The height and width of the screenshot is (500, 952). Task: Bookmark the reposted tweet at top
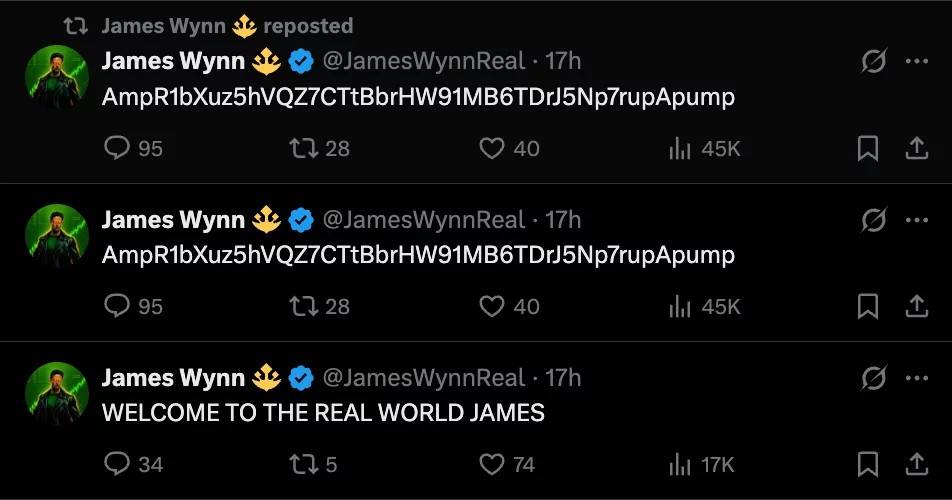(x=868, y=148)
